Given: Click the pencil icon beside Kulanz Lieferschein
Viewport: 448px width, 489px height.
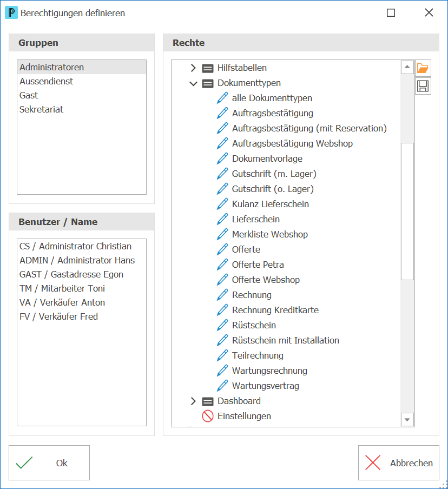Looking at the screenshot, I should click(x=222, y=204).
